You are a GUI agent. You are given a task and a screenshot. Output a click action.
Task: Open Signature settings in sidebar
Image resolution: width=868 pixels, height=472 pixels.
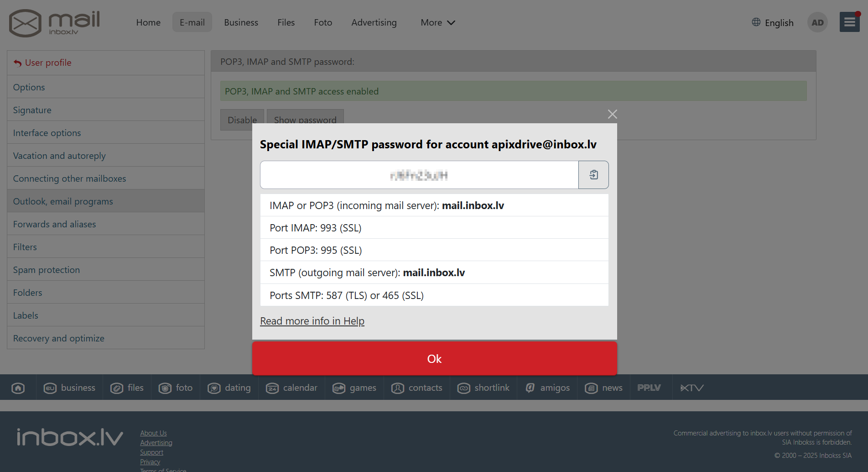pyautogui.click(x=106, y=110)
